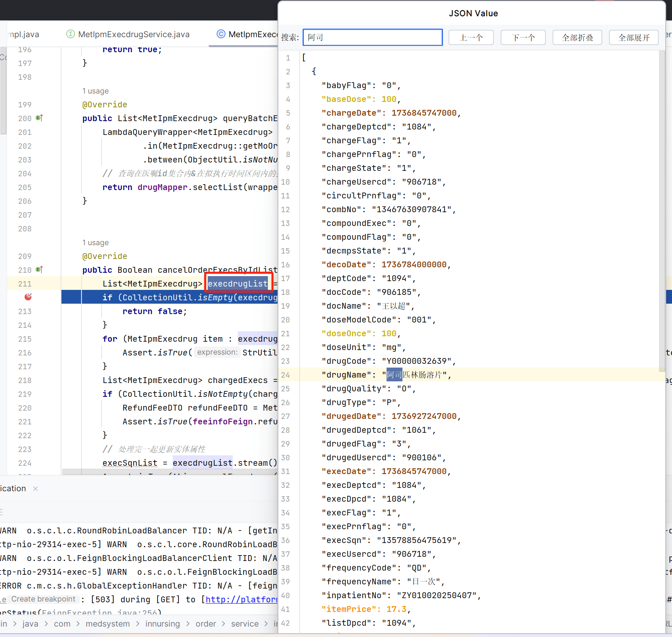This screenshot has height=637, width=672.
Task: Click the 下一个 next match button
Action: point(523,38)
